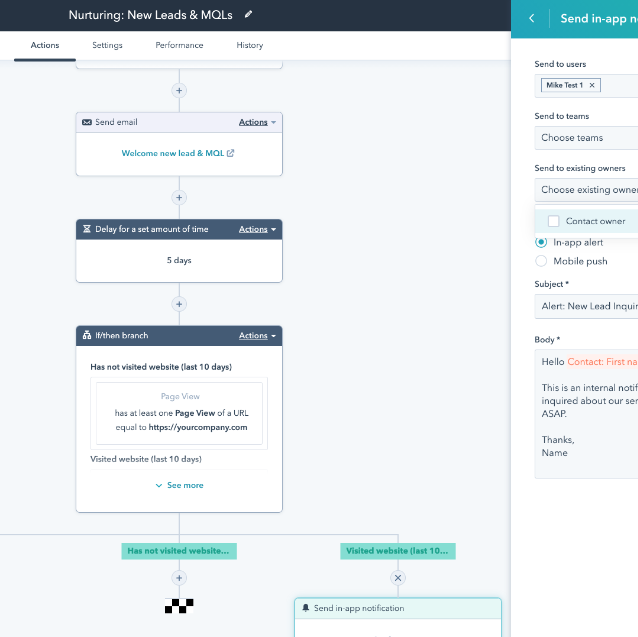Edit workflow name with pencil icon
This screenshot has height=637, width=638.
(x=248, y=15)
